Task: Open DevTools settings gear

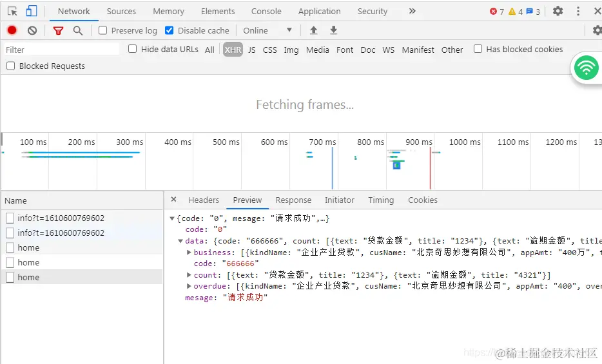Action: pos(558,11)
